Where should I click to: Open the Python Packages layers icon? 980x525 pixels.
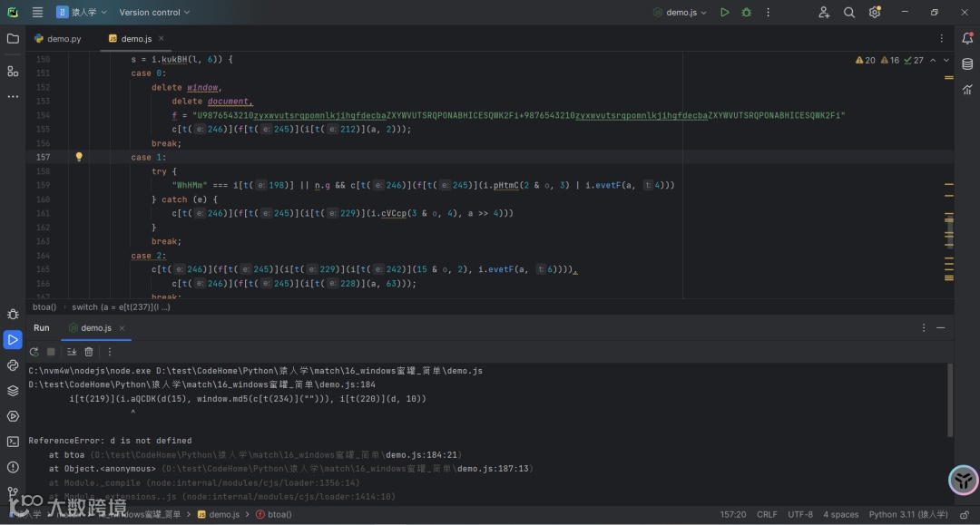13,391
